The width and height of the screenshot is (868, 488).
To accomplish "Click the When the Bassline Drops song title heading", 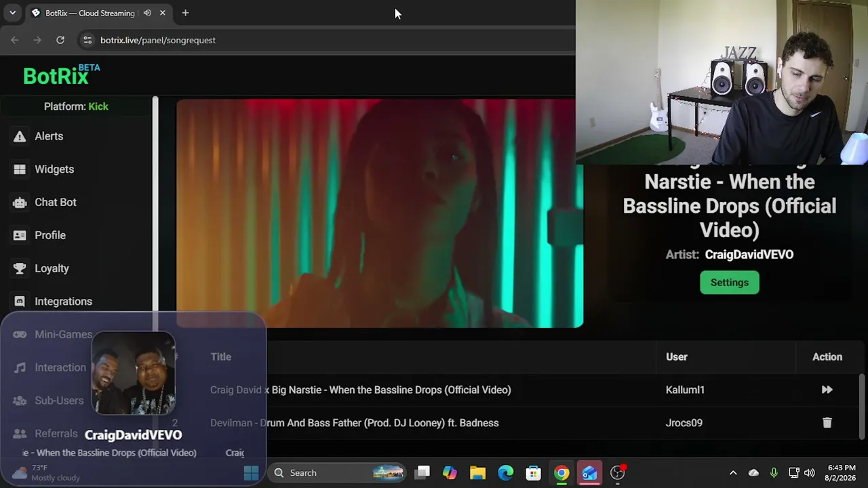I will point(730,206).
